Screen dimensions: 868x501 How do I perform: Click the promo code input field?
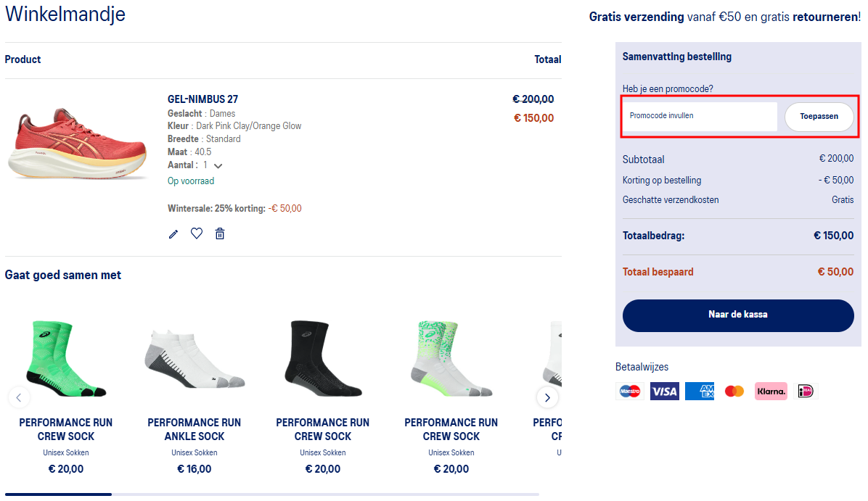(x=698, y=116)
